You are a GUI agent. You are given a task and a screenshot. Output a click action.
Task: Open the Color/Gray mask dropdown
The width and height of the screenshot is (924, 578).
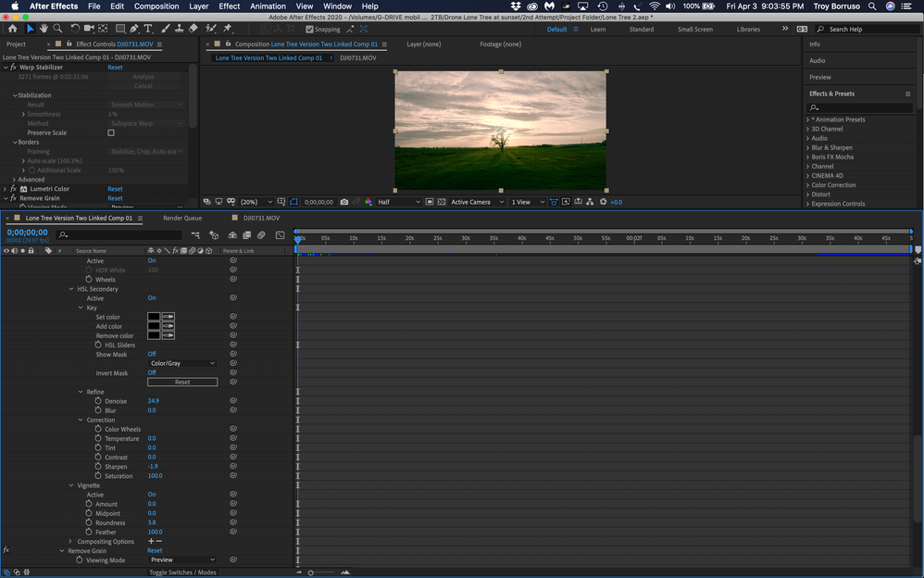click(182, 363)
